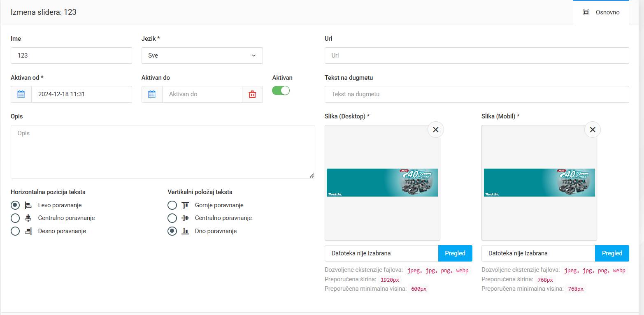
Task: Click the red trash icon beside Aktivan do
Action: tap(252, 94)
